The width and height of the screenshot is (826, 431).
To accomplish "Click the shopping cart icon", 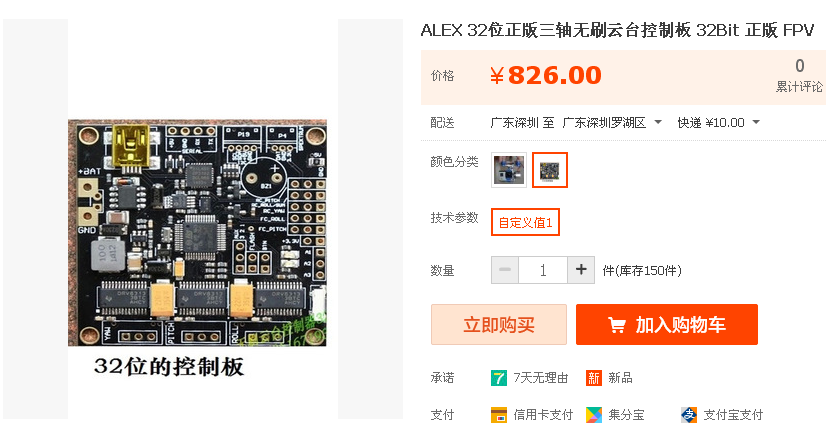I will 617,325.
